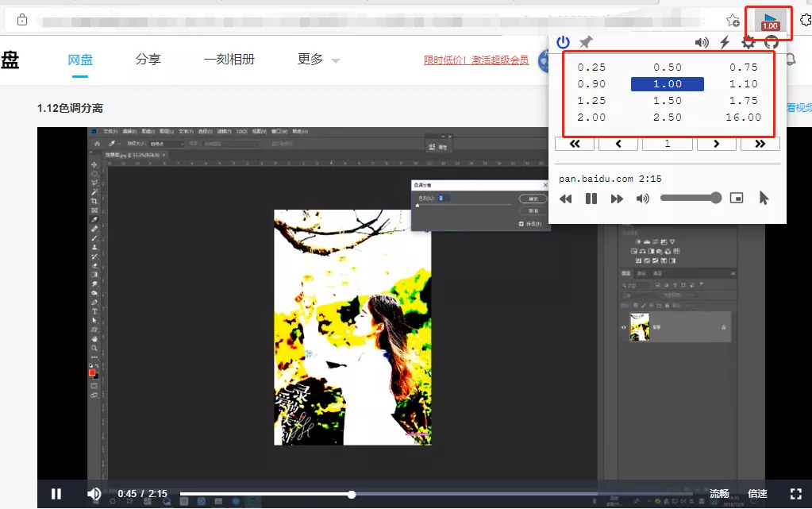Click the fast-forward icon in the speed popup
Viewport: 812px width, 509px height.
point(617,199)
